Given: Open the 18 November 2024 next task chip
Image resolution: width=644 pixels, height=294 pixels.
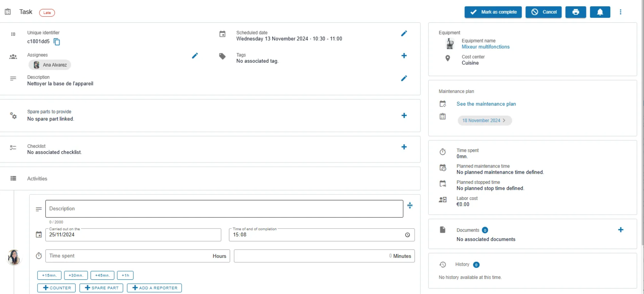Looking at the screenshot, I should click(x=485, y=121).
